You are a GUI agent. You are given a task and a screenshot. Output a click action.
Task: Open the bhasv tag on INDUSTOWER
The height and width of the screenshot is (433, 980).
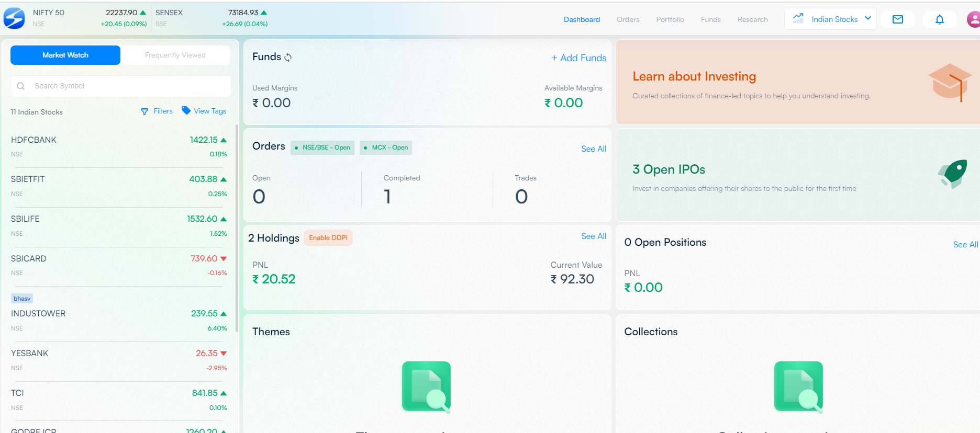[22, 299]
